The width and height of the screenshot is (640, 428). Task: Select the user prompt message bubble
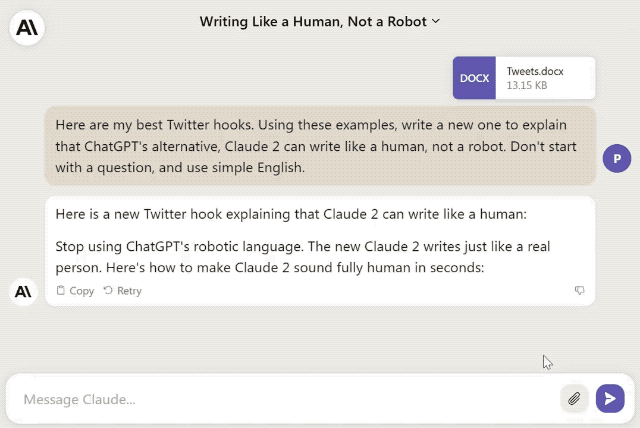click(x=320, y=146)
